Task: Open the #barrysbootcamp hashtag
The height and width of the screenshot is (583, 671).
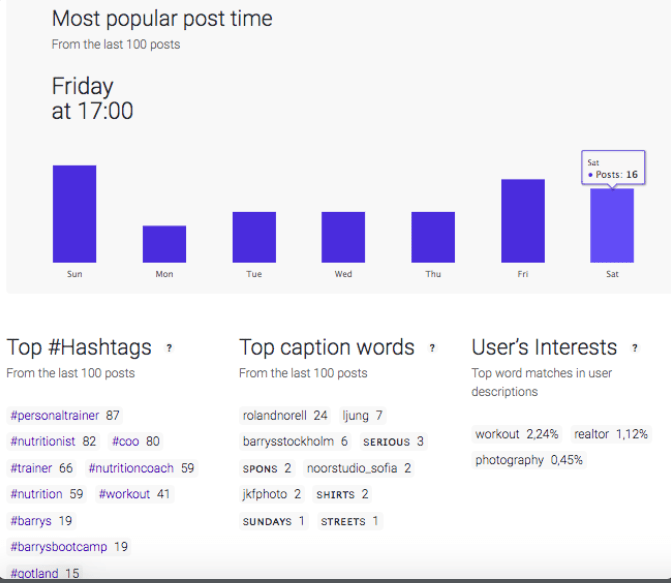Action: (59, 547)
